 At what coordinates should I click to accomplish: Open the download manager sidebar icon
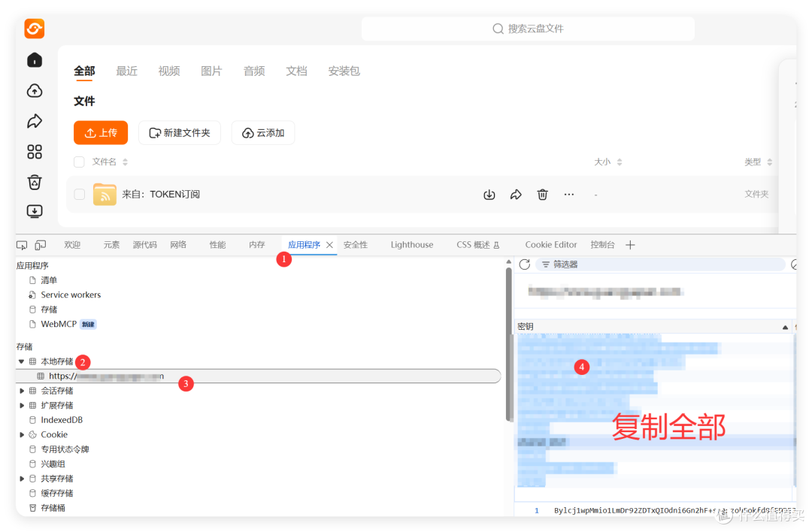pyautogui.click(x=35, y=211)
